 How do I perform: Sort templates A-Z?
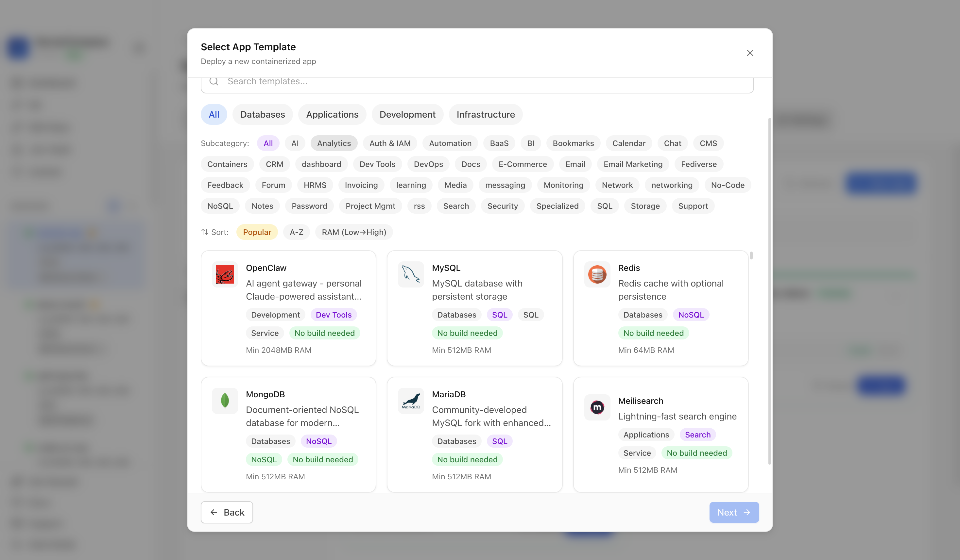296,232
